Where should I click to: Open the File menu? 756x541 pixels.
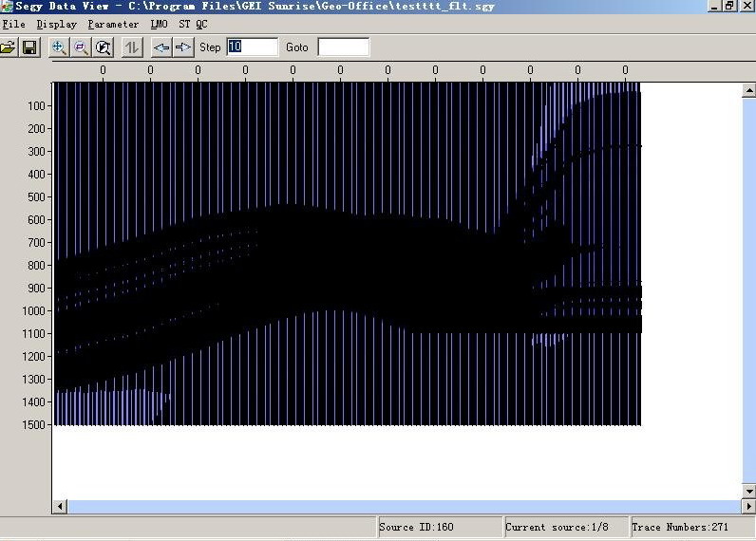click(13, 24)
